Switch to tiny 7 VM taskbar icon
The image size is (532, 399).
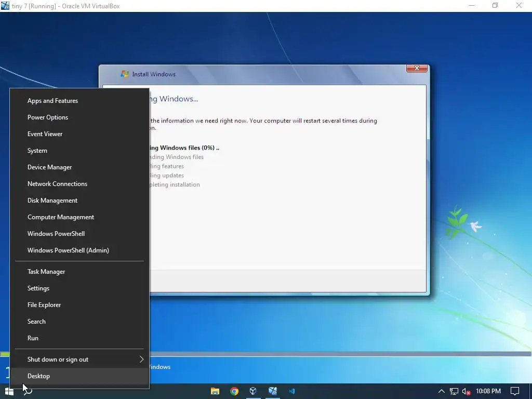click(x=272, y=392)
